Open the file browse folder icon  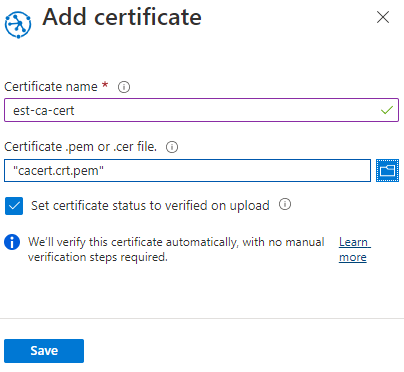387,171
